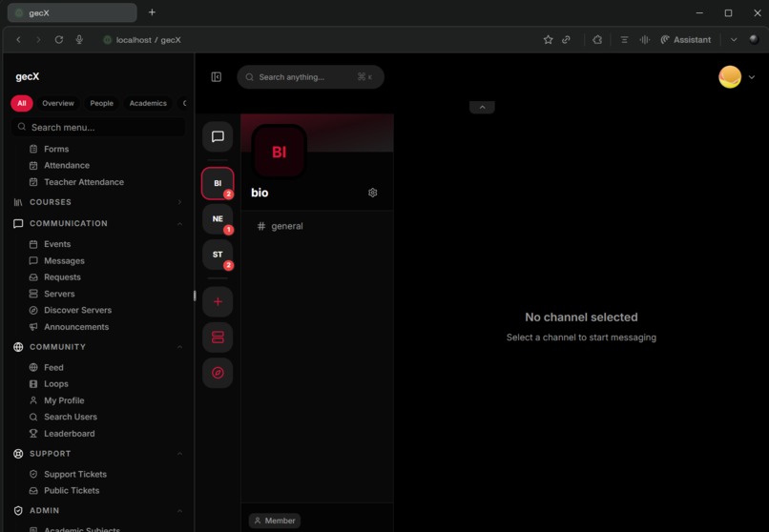Image resolution: width=769 pixels, height=532 pixels.
Task: Expand the COURSES section
Action: tap(98, 202)
